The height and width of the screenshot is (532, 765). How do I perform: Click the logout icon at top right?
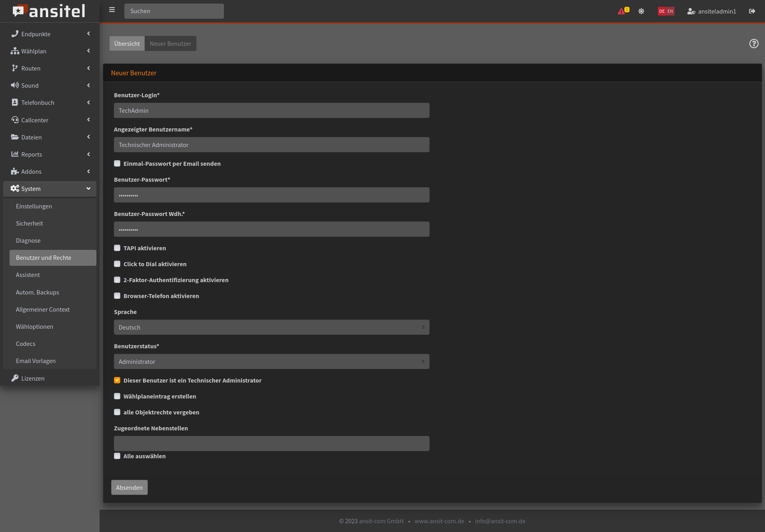pyautogui.click(x=752, y=11)
